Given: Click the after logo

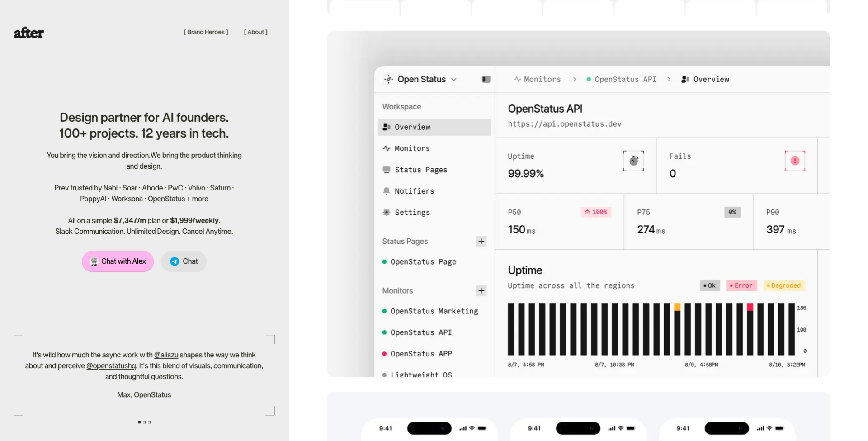Looking at the screenshot, I should click(x=29, y=33).
